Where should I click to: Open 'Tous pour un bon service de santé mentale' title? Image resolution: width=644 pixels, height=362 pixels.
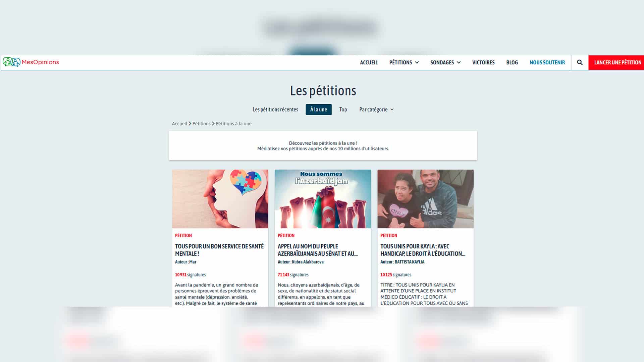point(219,250)
